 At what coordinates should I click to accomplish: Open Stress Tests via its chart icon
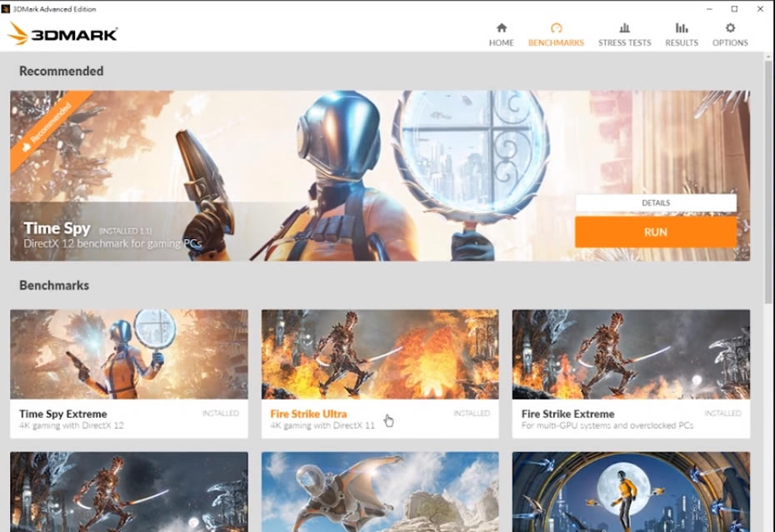pyautogui.click(x=624, y=27)
